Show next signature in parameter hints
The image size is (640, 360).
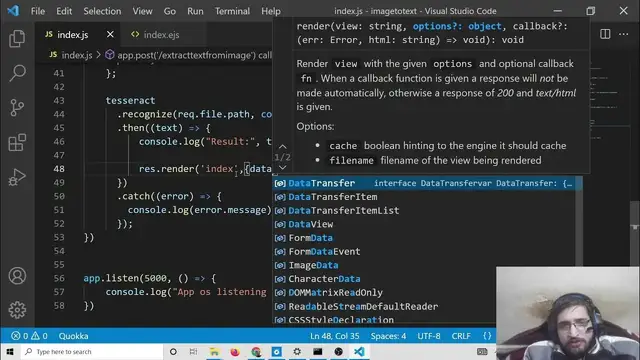(x=282, y=168)
